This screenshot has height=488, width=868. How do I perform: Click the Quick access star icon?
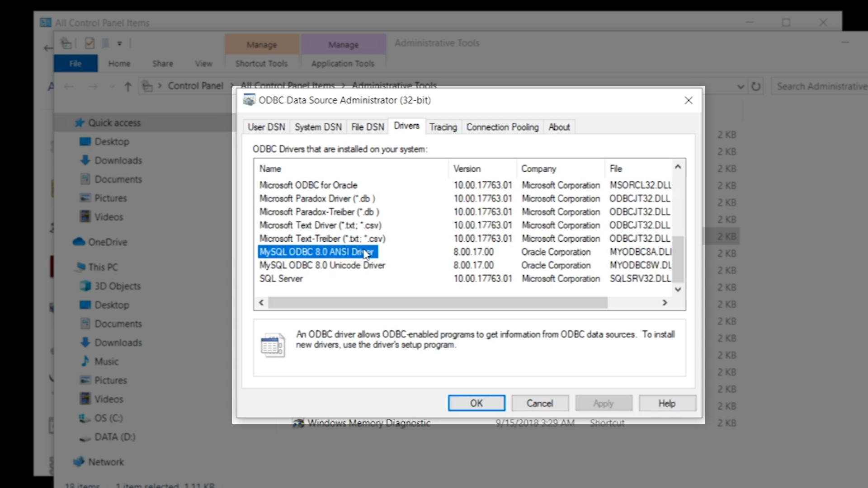[x=80, y=123]
